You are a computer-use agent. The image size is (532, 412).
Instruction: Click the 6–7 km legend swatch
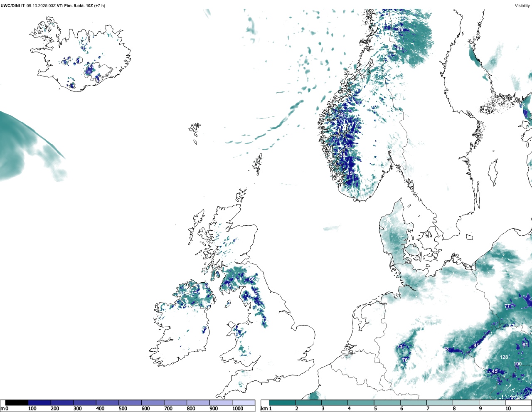(414, 402)
